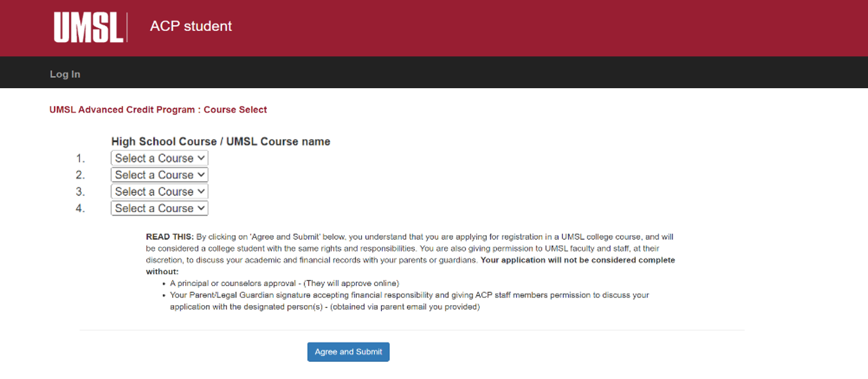Click the Log In menu item

click(64, 73)
